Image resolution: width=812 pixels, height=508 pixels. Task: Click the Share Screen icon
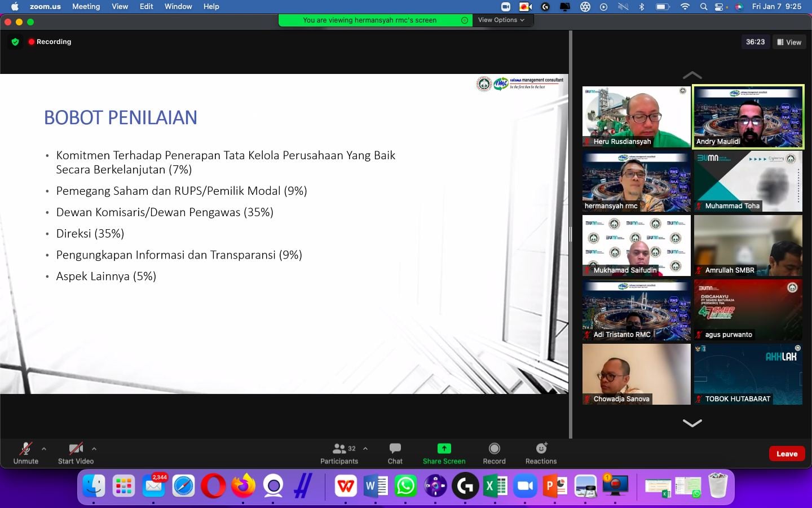444,449
